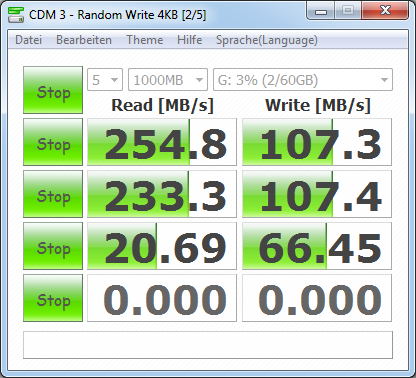
Task: Minimize the CDM 3 window
Action: click(x=321, y=11)
